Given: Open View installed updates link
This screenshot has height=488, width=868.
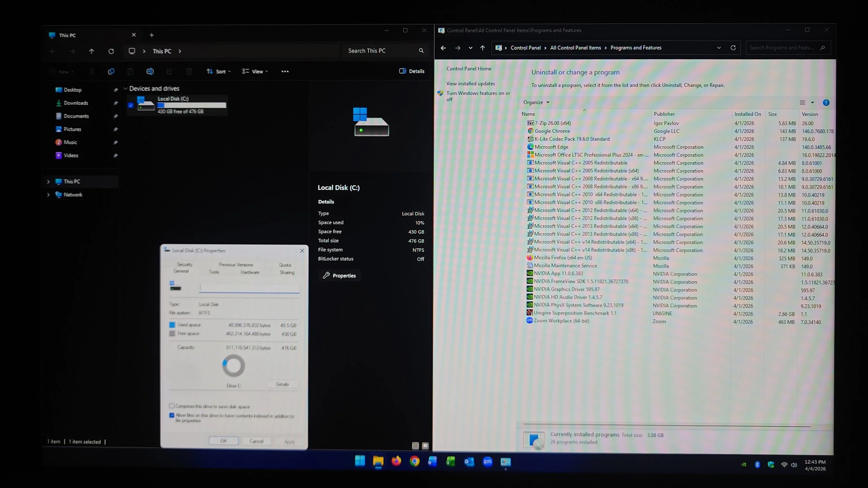Looking at the screenshot, I should click(x=470, y=84).
